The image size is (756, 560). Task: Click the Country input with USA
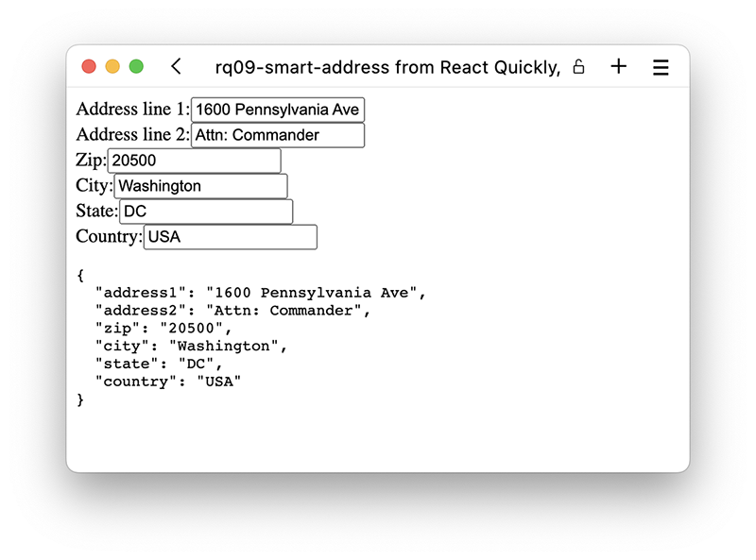point(230,237)
